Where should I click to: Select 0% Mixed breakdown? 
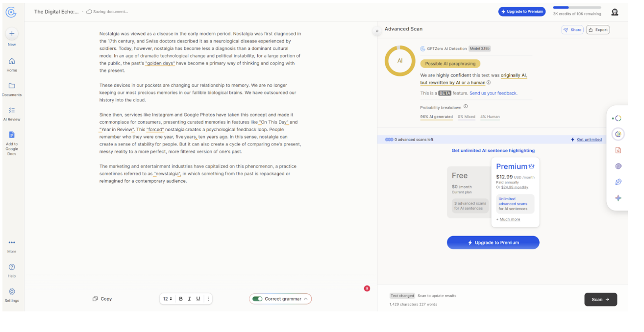(467, 117)
